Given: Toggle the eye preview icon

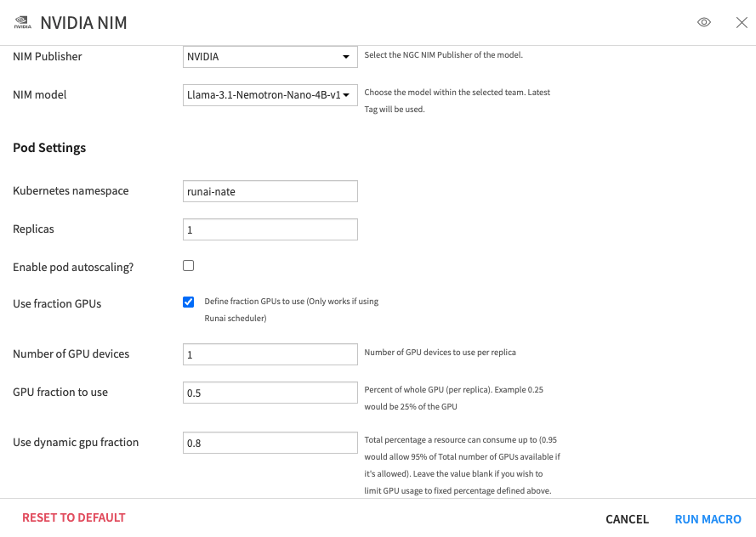Looking at the screenshot, I should [703, 22].
